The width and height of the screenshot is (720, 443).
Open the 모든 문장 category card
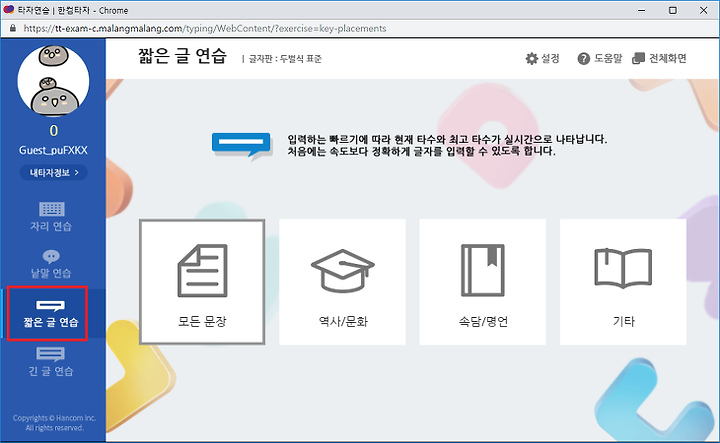click(x=202, y=282)
